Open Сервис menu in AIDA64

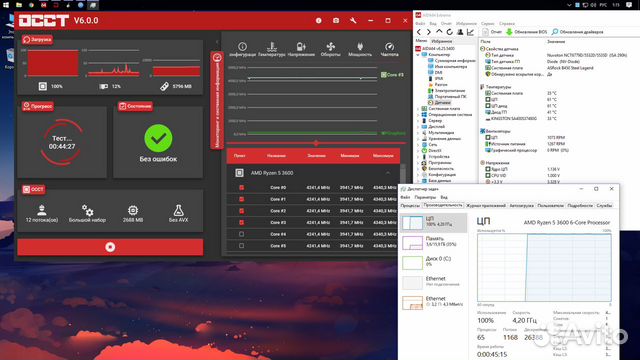(487, 24)
